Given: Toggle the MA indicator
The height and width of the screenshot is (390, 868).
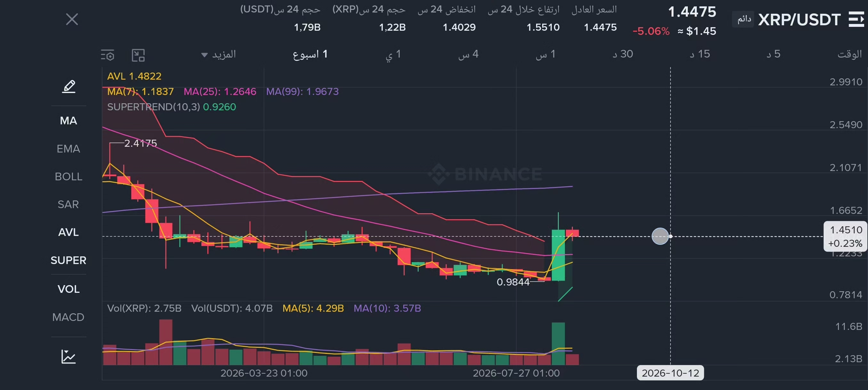Looking at the screenshot, I should [68, 121].
